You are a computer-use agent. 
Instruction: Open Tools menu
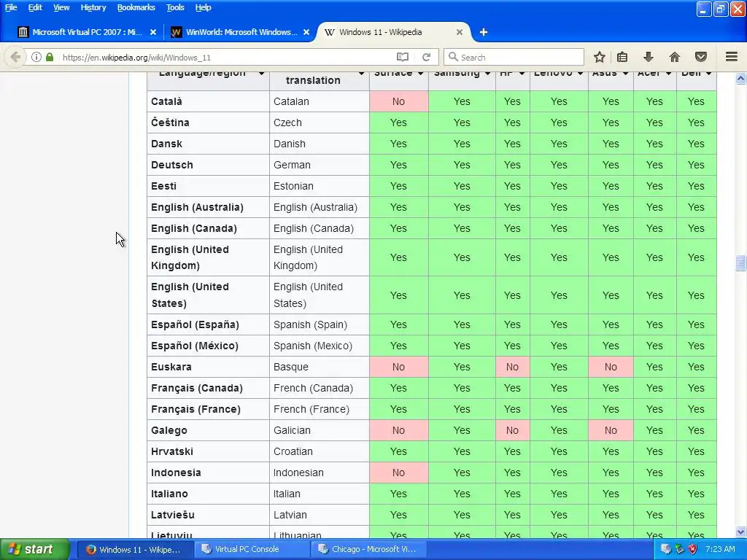175,7
